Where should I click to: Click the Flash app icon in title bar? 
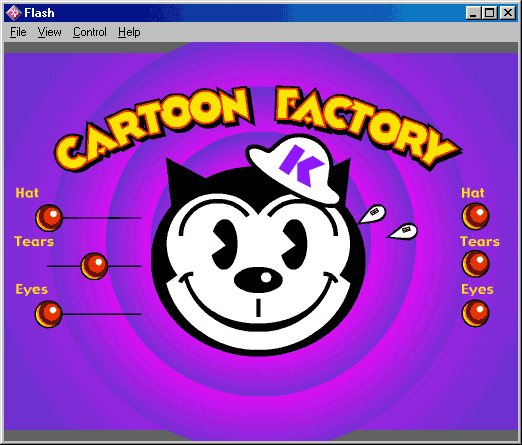(x=14, y=13)
